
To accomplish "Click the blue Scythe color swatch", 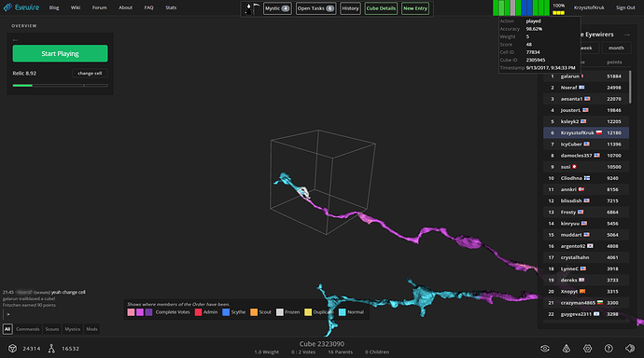I will 226,312.
